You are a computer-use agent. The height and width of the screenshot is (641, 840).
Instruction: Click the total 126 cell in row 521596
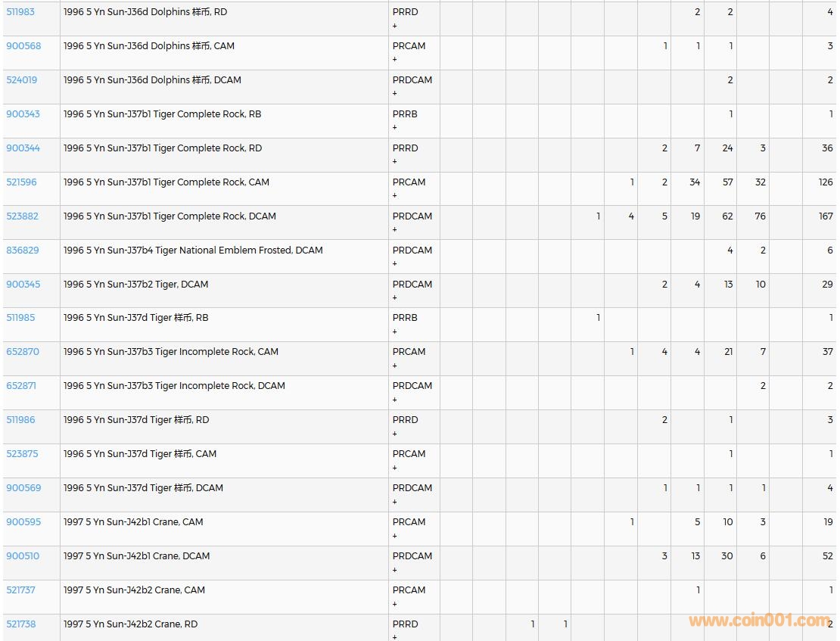[825, 182]
